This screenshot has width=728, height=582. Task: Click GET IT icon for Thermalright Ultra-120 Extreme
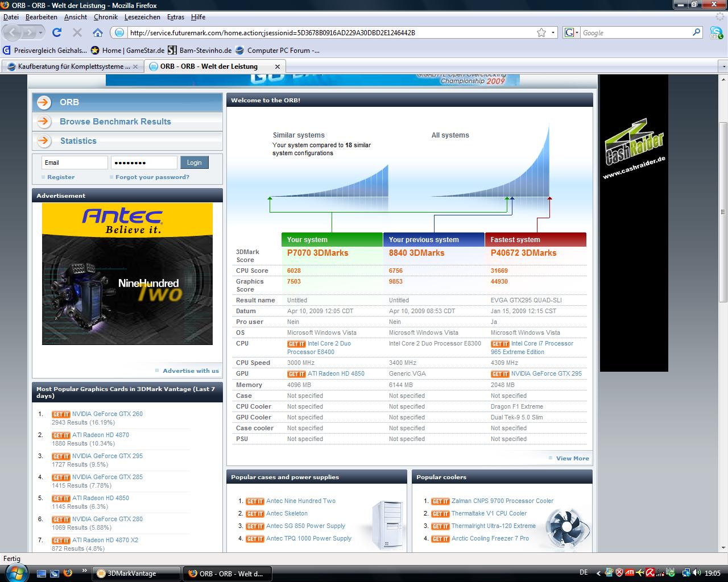coord(440,526)
